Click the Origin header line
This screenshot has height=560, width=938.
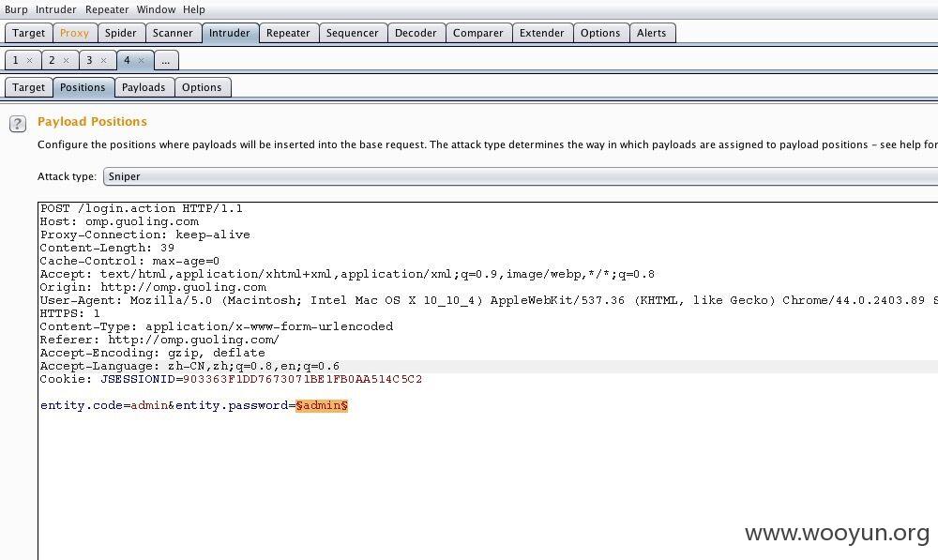tap(153, 287)
